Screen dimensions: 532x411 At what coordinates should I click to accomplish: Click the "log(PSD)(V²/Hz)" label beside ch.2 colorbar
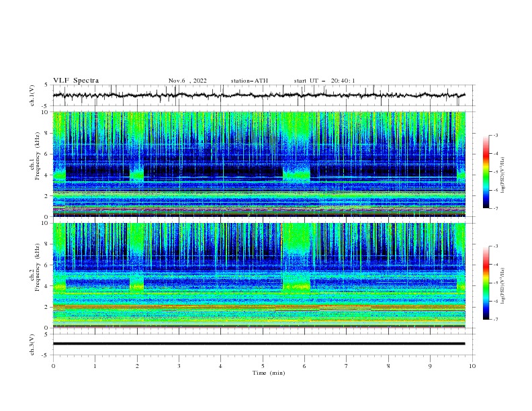502,286
